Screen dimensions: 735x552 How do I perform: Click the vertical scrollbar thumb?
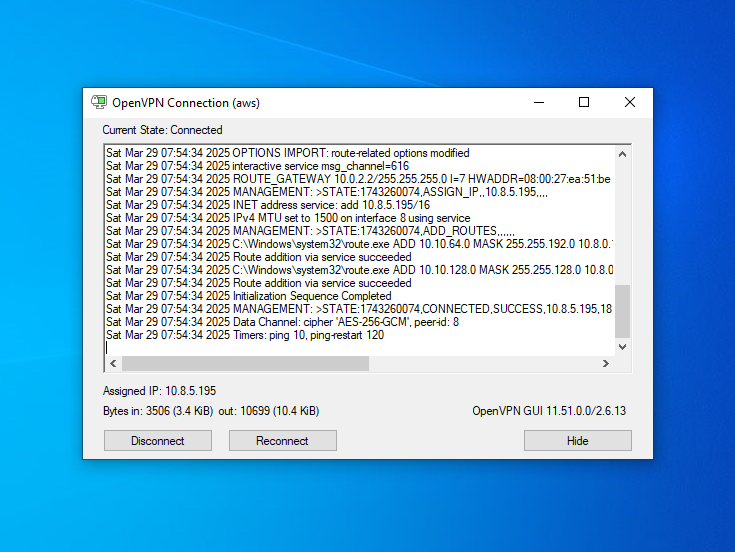click(622, 311)
